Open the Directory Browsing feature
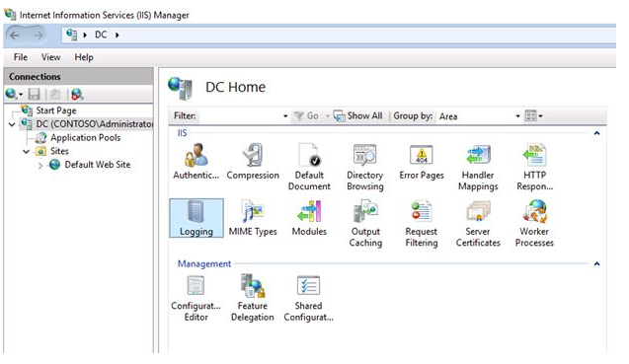This screenshot has width=629, height=364. [x=365, y=167]
